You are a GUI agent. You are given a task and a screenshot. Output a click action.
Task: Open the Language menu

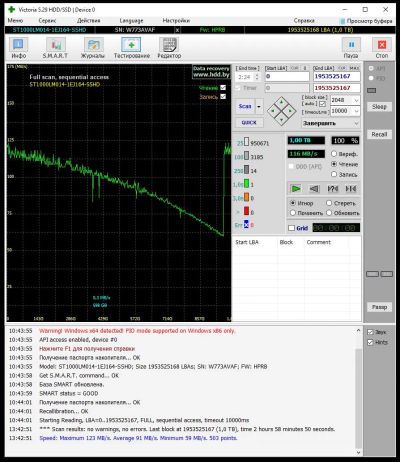click(131, 21)
